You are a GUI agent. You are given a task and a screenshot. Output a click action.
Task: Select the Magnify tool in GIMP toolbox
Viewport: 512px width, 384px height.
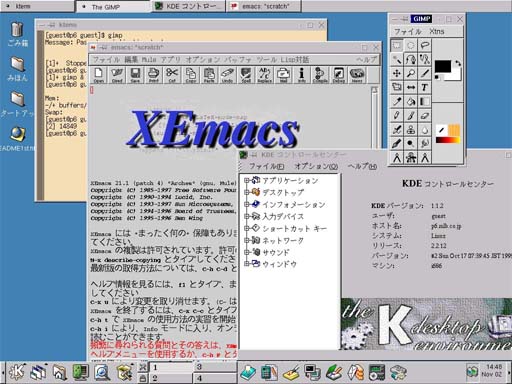click(x=411, y=73)
